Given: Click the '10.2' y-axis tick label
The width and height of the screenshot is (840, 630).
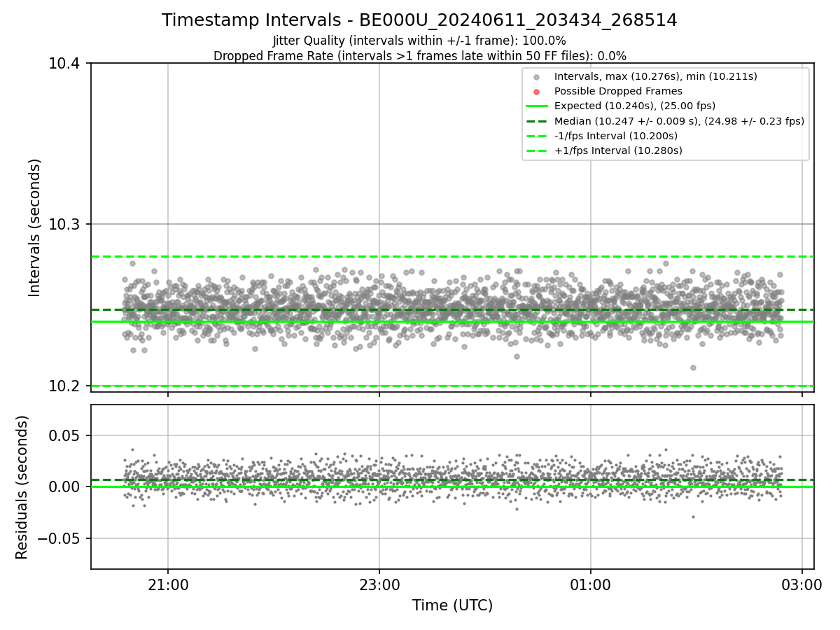Looking at the screenshot, I should (64, 386).
